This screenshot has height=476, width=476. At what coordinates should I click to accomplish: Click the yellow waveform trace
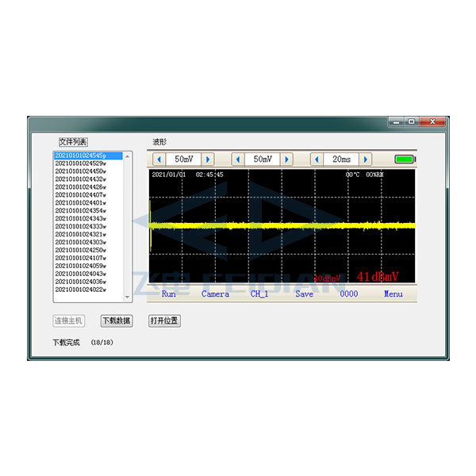tap(282, 225)
